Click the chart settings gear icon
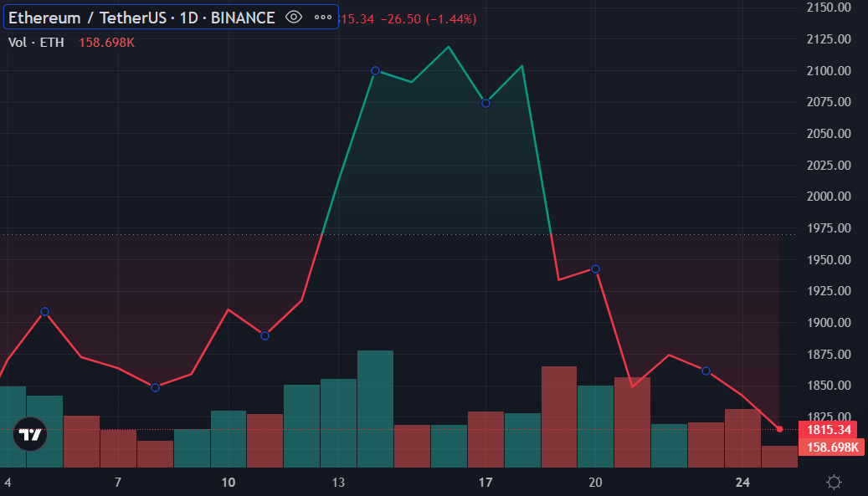The image size is (868, 496). [834, 482]
